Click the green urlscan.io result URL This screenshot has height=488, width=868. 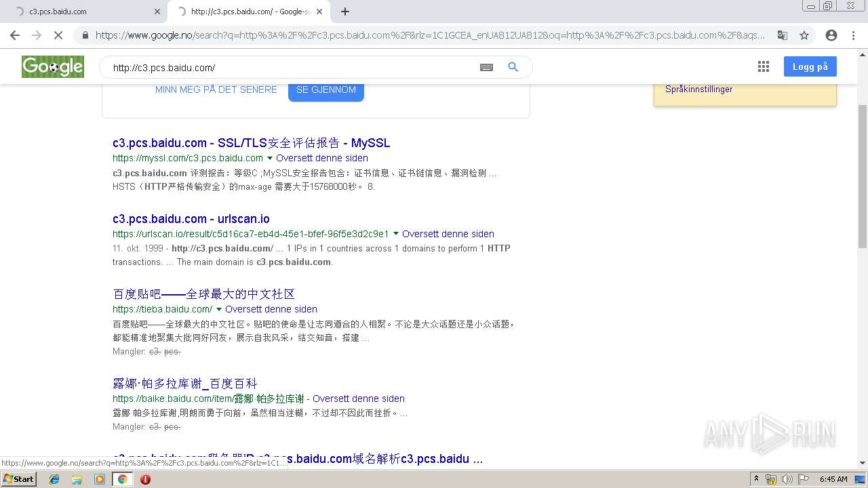(x=251, y=234)
